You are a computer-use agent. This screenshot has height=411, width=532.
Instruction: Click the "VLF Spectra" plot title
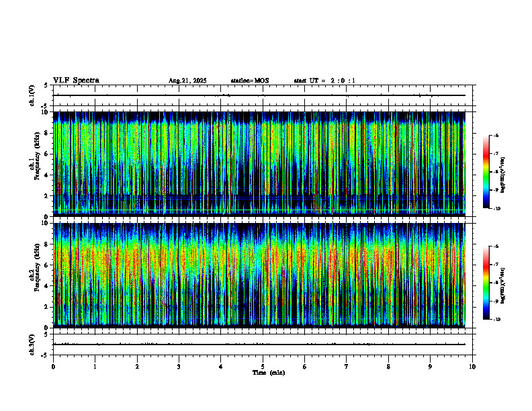click(76, 81)
